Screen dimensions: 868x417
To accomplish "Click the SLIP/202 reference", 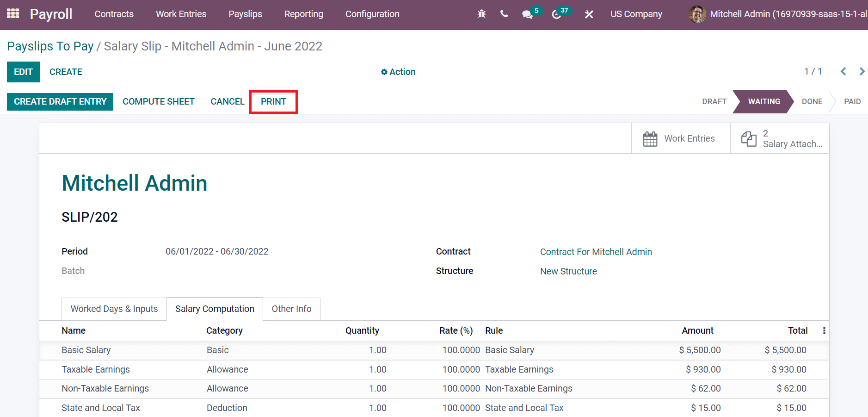I will (x=90, y=217).
